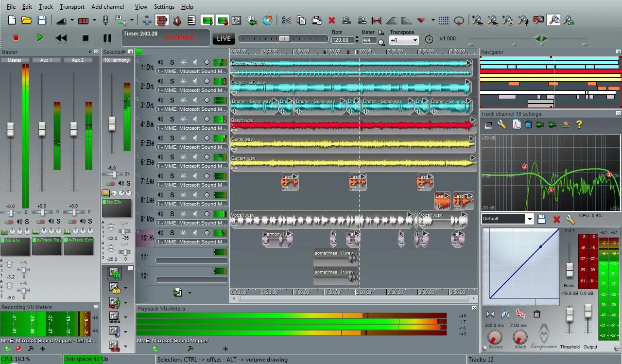Arm track 5 for recording with the circle button

click(207, 138)
